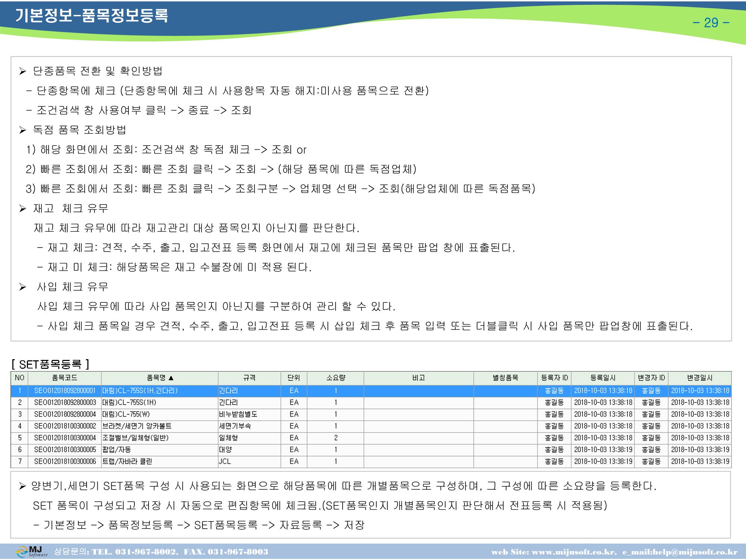Click the 규격 column header
Viewport: 746px width, 560px height.
click(x=249, y=378)
